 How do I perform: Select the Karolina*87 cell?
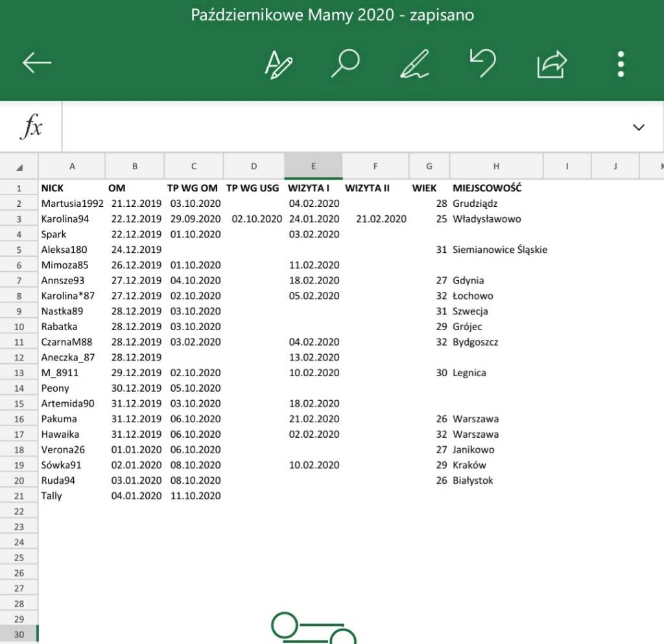(x=72, y=296)
